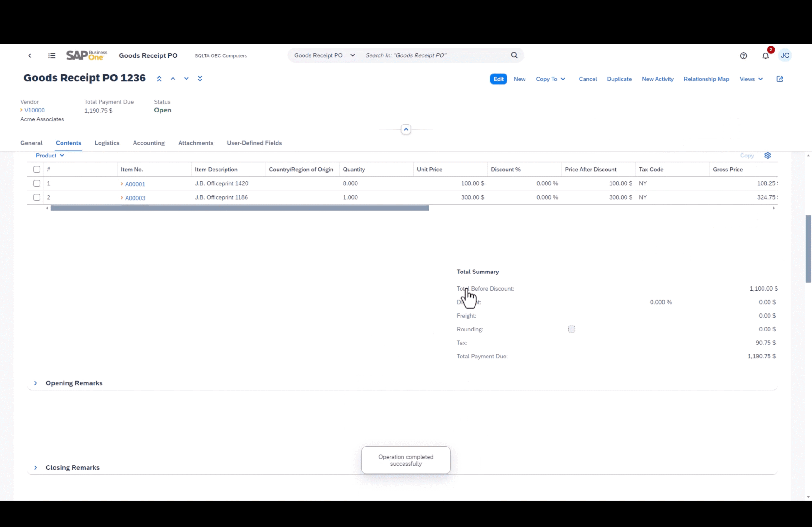This screenshot has width=812, height=527.
Task: Open notifications bell icon
Action: tap(765, 55)
